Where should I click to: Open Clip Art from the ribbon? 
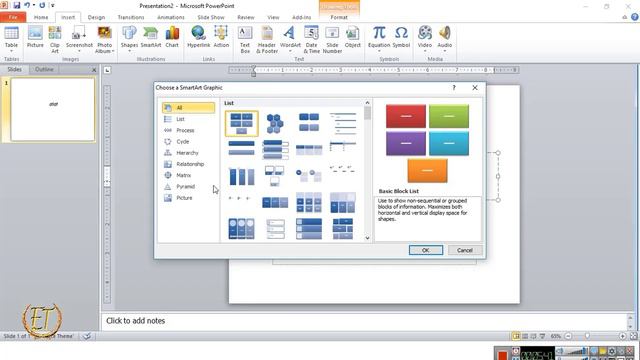[55, 39]
